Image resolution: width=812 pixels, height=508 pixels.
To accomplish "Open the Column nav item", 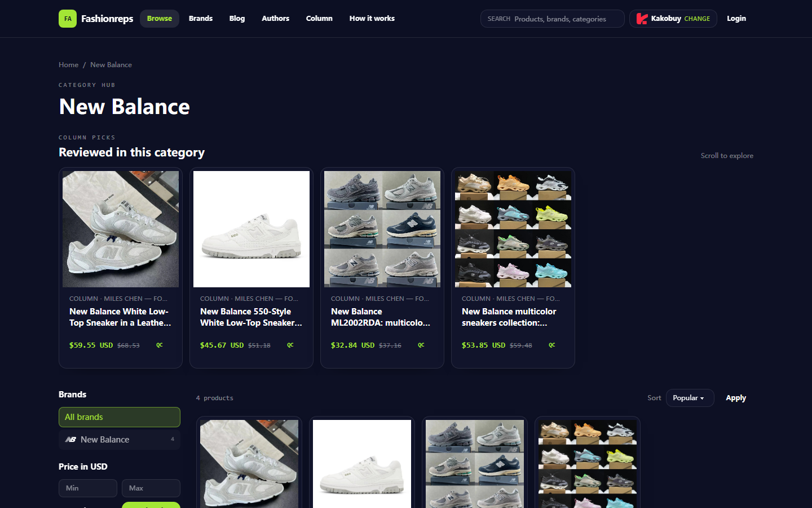I will pos(319,19).
